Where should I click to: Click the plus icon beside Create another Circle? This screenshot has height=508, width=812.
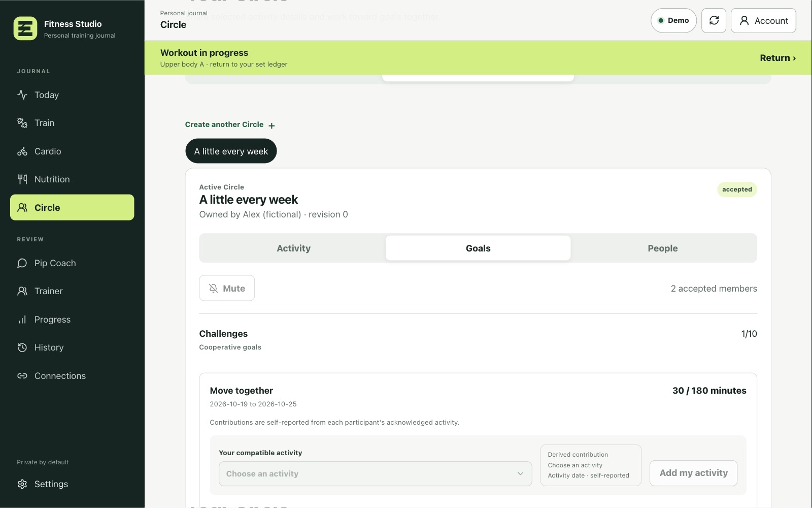coord(272,125)
